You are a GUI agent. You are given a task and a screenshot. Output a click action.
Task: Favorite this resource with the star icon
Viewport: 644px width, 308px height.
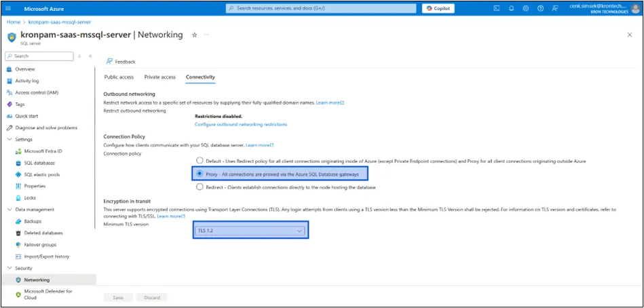tap(195, 35)
